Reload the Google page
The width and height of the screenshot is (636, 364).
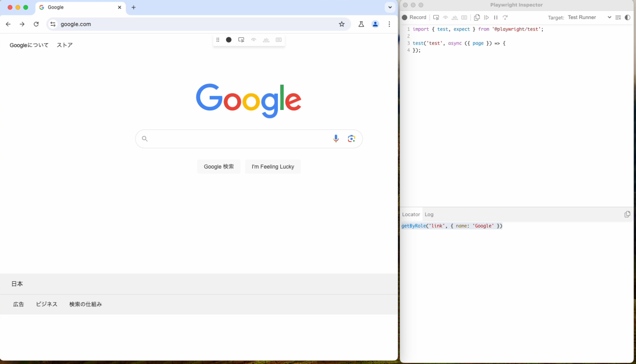(36, 24)
